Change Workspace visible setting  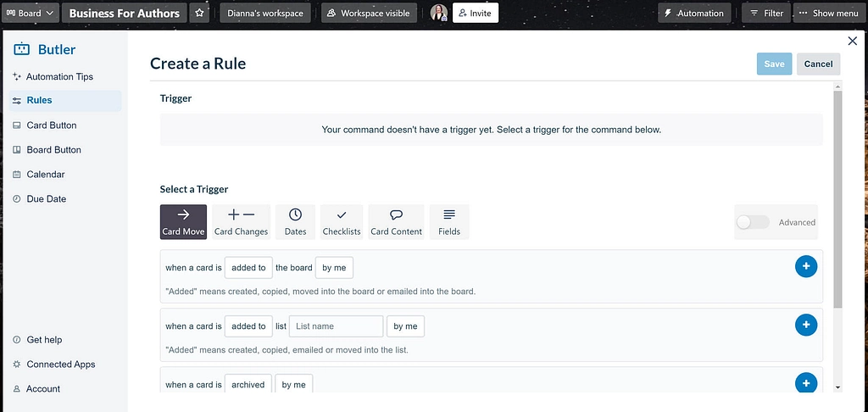point(369,14)
